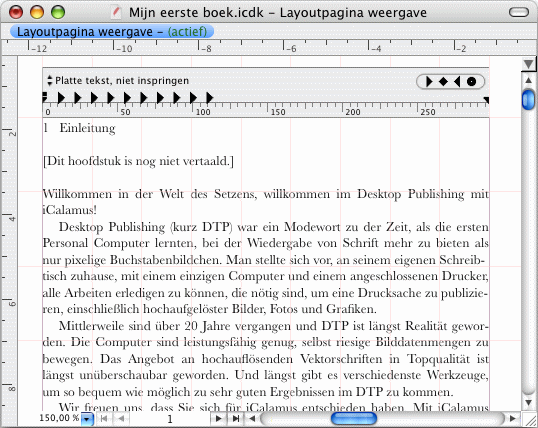Screen dimensions: 538x428
Task: Expand the gray triangle above vertical scrollbar
Action: click(528, 64)
